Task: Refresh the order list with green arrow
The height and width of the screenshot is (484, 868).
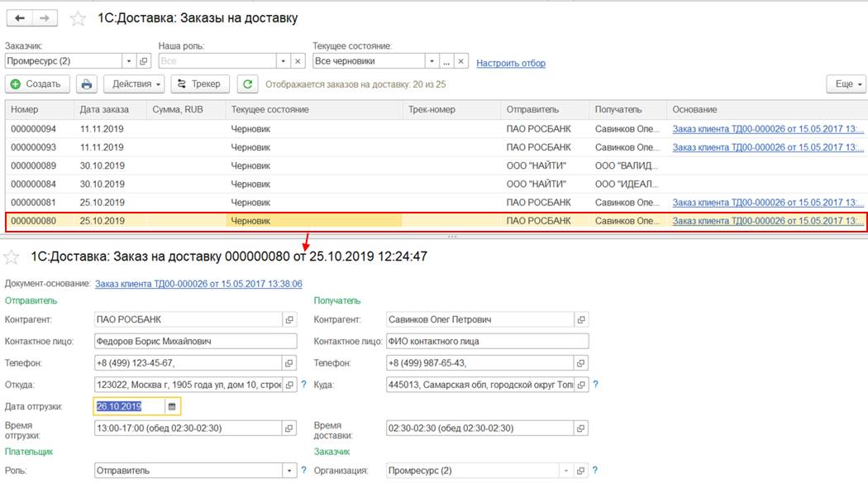Action: click(247, 84)
